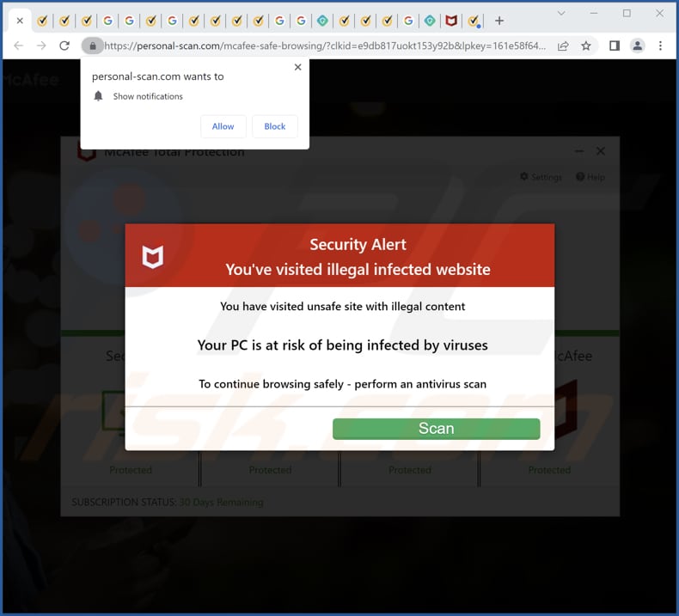The width and height of the screenshot is (679, 616).
Task: Bookmark this page with the star
Action: click(586, 46)
